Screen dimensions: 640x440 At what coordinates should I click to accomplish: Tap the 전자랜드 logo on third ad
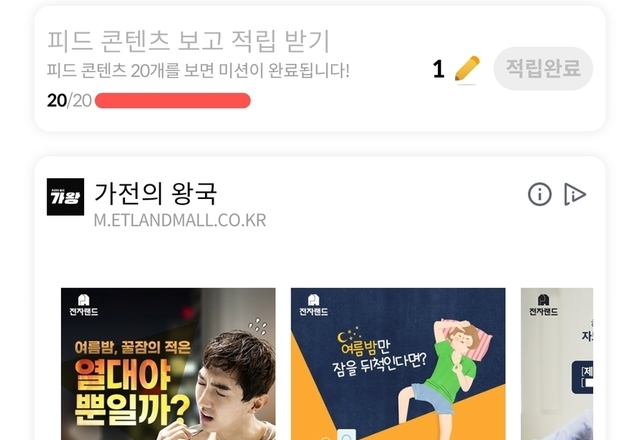pyautogui.click(x=543, y=305)
